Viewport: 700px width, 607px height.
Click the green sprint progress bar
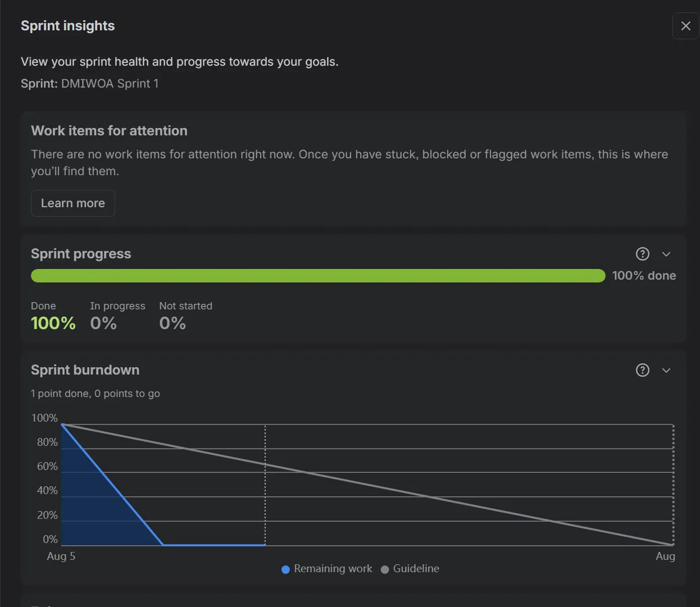(x=318, y=276)
